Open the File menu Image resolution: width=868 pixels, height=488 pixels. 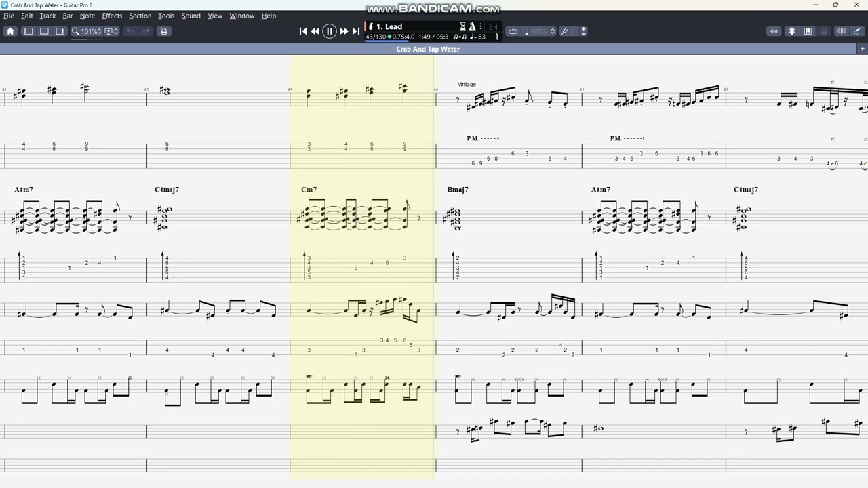[x=9, y=16]
